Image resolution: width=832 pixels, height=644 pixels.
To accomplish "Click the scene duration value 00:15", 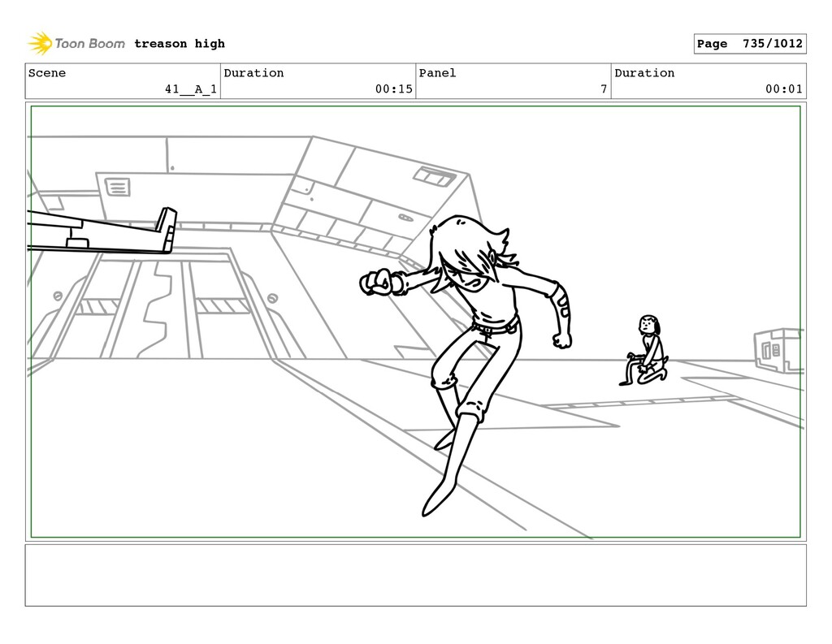I will (x=394, y=89).
